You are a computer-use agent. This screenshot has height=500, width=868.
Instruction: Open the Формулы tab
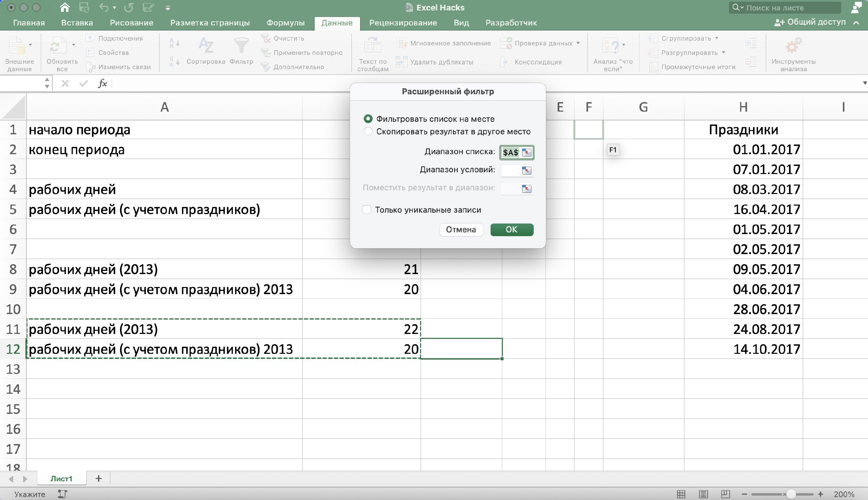[x=285, y=23]
